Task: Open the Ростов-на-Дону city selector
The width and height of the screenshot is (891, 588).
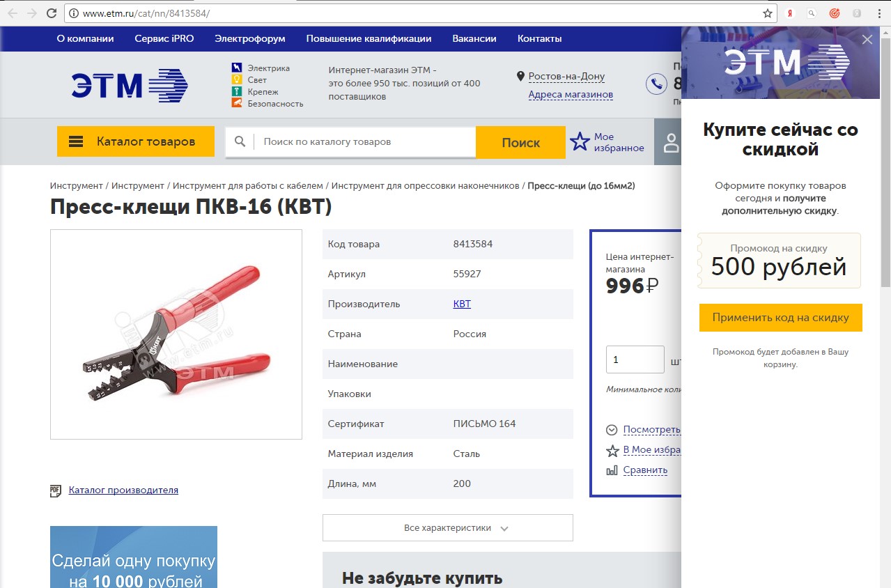Action: point(566,77)
